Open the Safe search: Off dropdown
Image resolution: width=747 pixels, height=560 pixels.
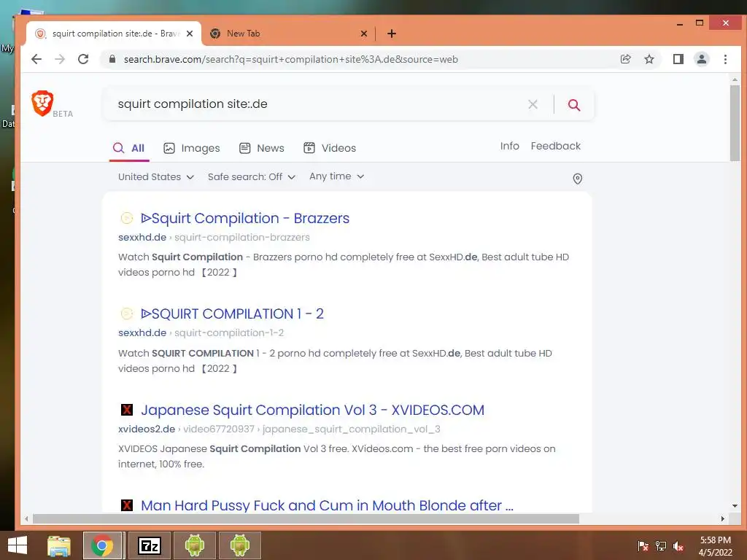tap(252, 176)
